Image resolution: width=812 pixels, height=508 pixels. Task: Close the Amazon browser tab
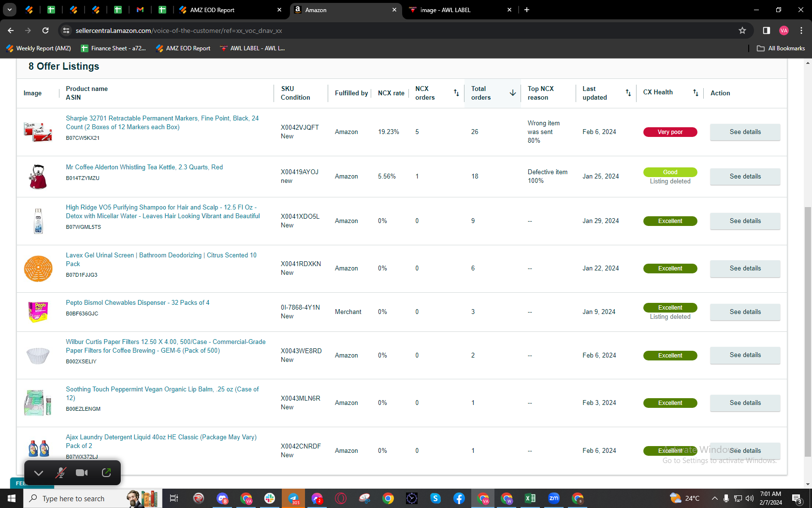394,10
